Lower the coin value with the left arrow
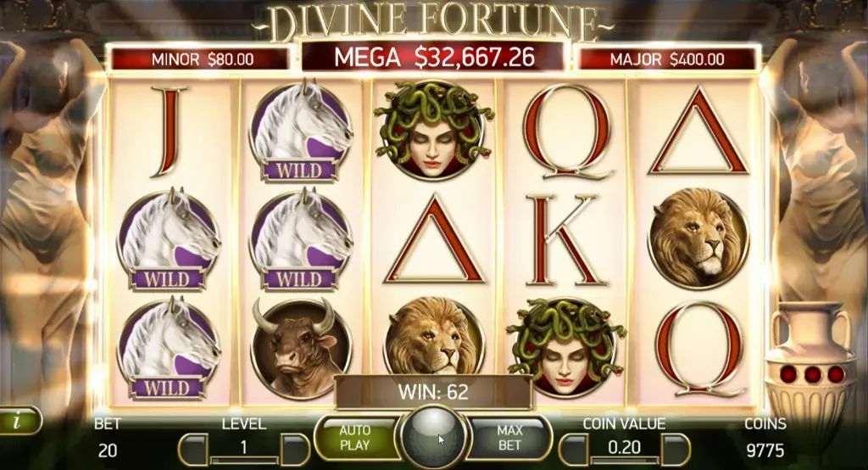 574,449
